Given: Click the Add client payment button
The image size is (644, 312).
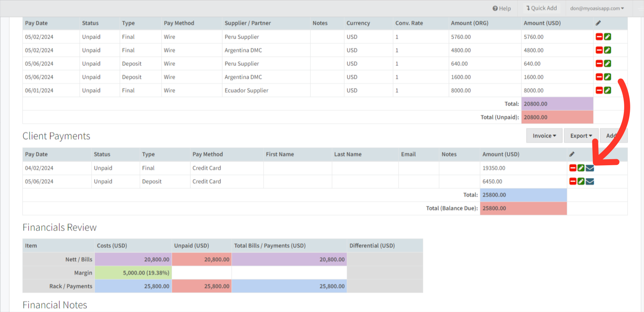Looking at the screenshot, I should pyautogui.click(x=613, y=136).
